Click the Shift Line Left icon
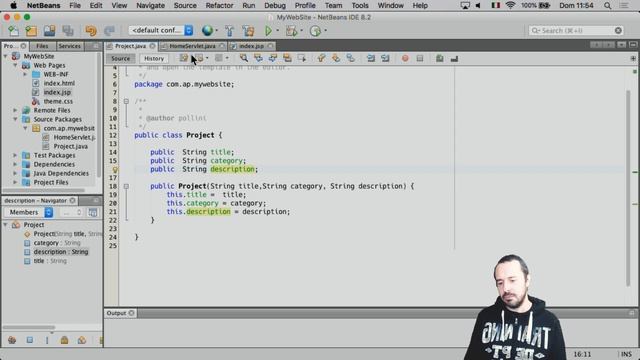This screenshot has height=360, width=640. (x=371, y=58)
